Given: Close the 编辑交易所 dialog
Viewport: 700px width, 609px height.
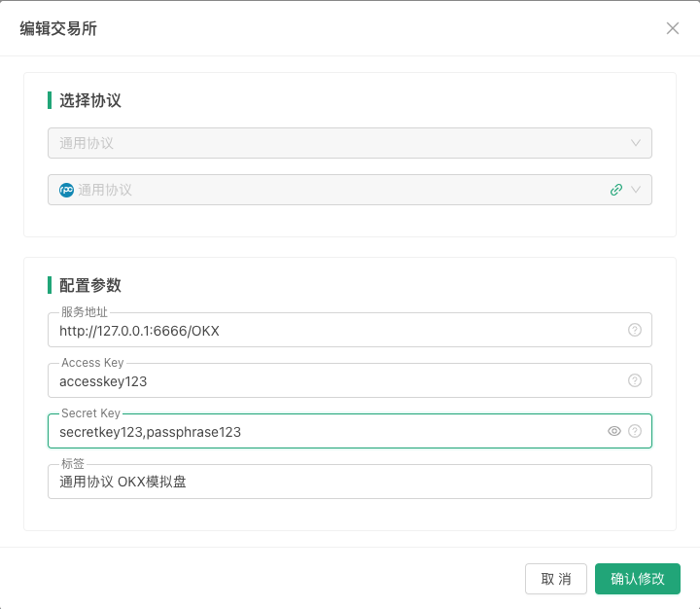Looking at the screenshot, I should coord(673,28).
